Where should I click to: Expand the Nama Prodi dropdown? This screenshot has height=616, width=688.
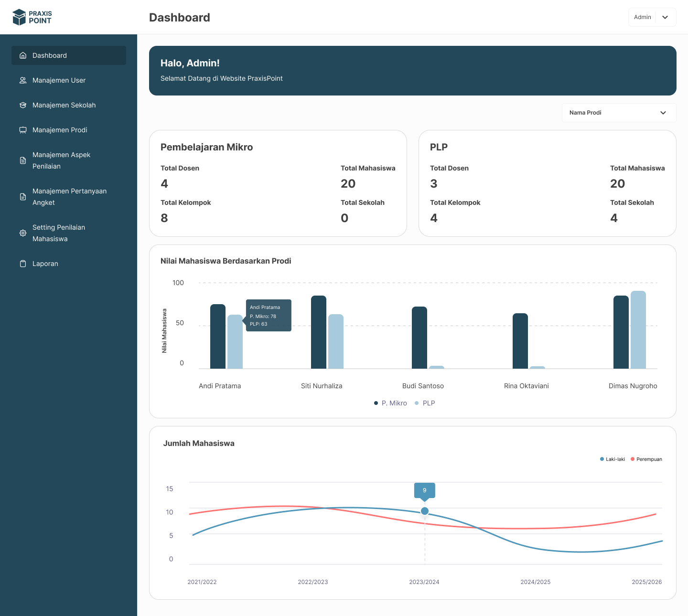click(619, 113)
